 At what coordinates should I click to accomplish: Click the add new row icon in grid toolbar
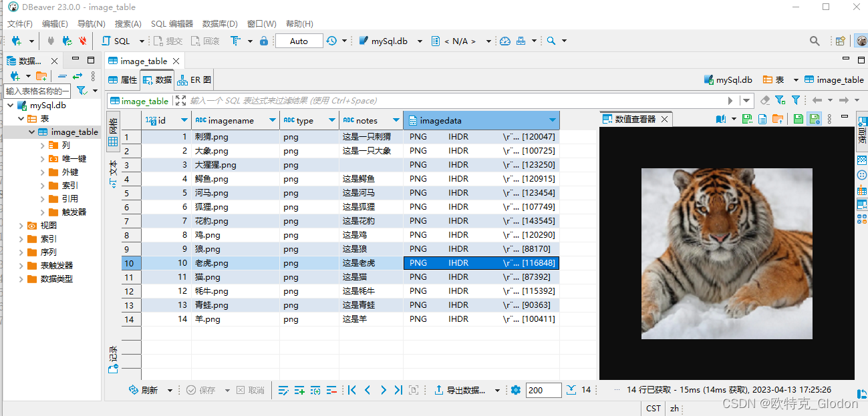tap(299, 390)
